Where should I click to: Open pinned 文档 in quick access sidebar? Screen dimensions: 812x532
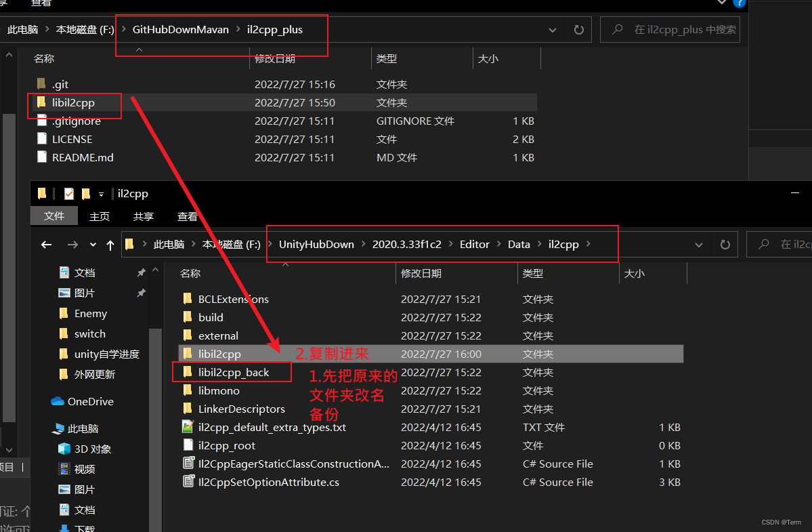click(85, 273)
